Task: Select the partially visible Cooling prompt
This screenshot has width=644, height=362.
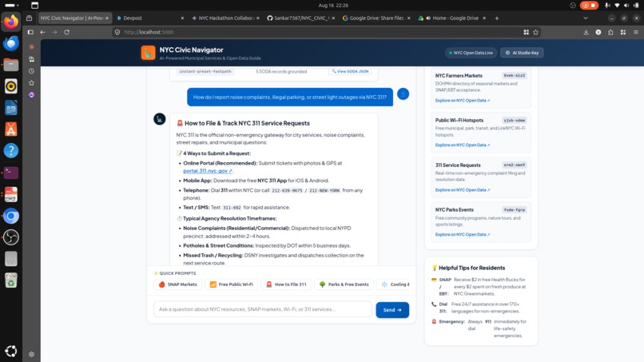Action: point(393,284)
